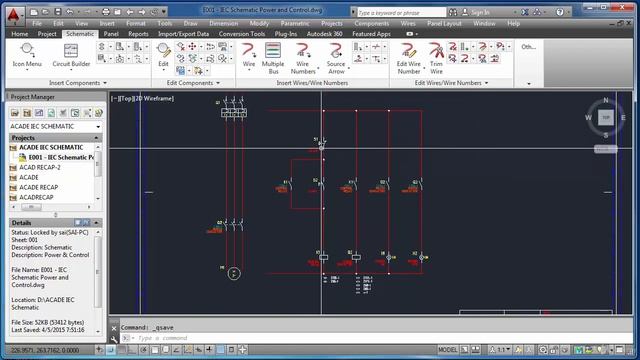Viewport: 640px width, 360px height.
Task: Click the AutoCAD application menu red A
Action: [x=13, y=15]
